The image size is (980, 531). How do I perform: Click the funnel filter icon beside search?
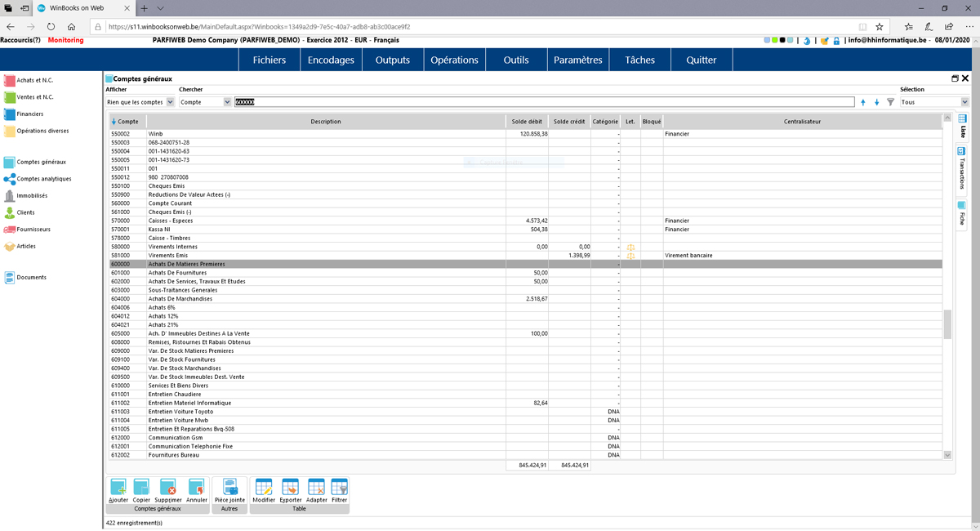[890, 102]
